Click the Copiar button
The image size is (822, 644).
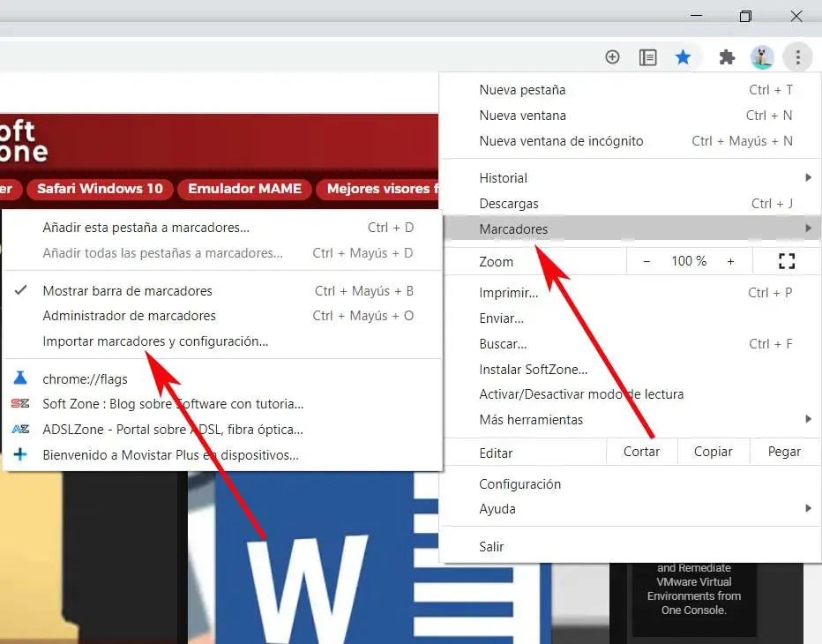[713, 452]
